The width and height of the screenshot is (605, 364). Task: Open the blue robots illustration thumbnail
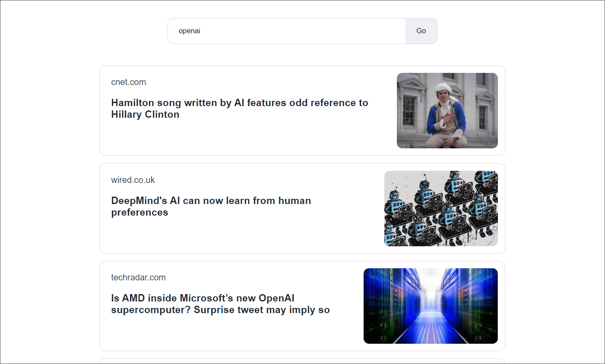(x=441, y=208)
